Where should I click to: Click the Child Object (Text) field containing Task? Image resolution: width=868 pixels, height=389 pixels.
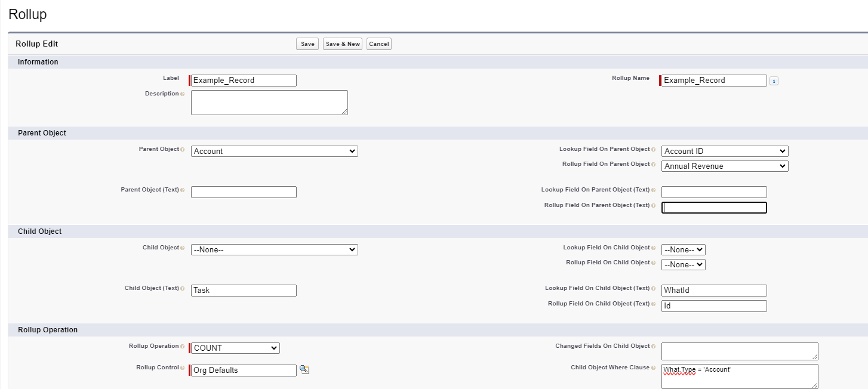243,291
